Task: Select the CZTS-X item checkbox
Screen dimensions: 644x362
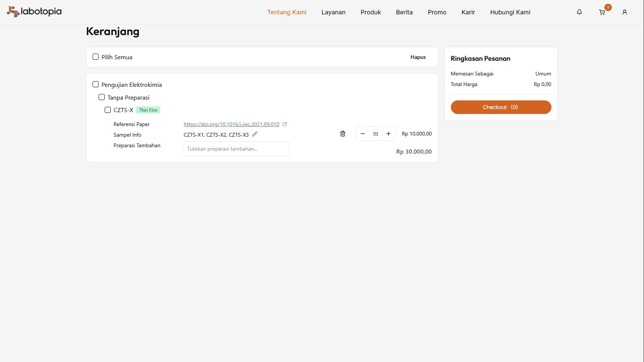Action: point(108,110)
